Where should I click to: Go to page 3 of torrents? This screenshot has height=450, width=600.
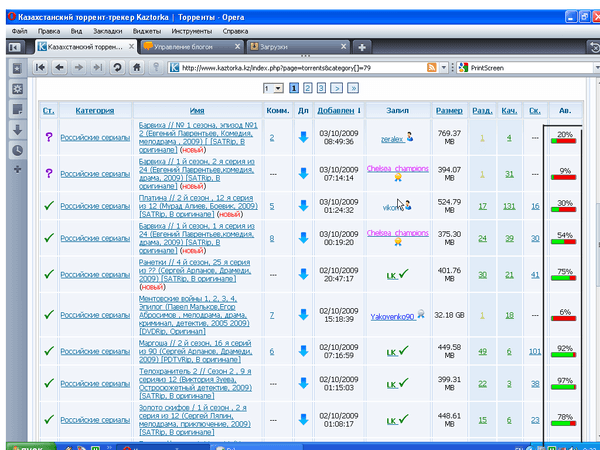[x=321, y=88]
